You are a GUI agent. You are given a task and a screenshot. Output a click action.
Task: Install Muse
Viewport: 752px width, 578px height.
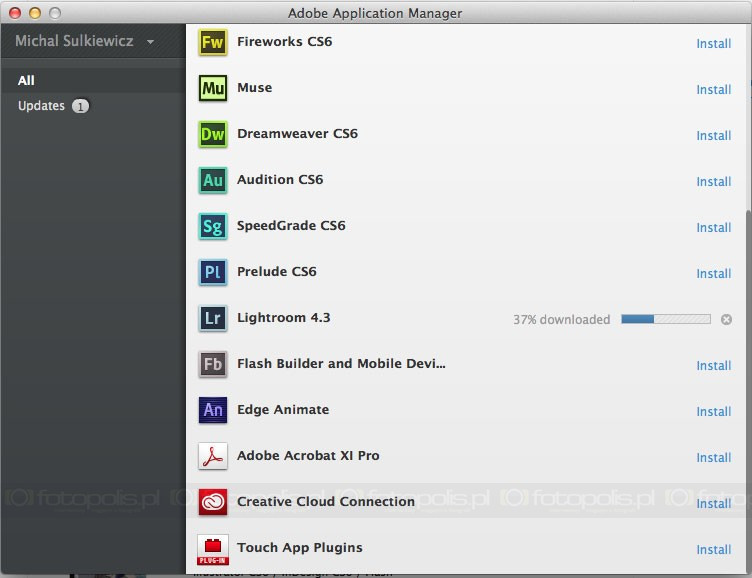[714, 90]
